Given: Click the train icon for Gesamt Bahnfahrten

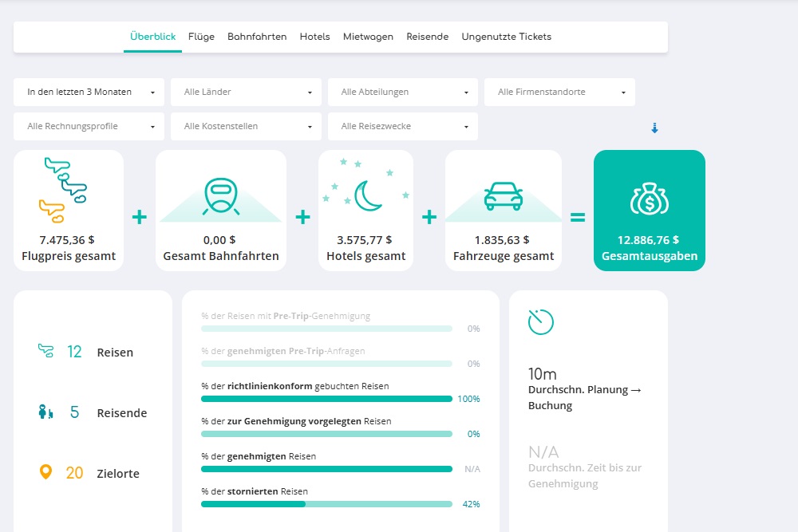Looking at the screenshot, I should 222,195.
